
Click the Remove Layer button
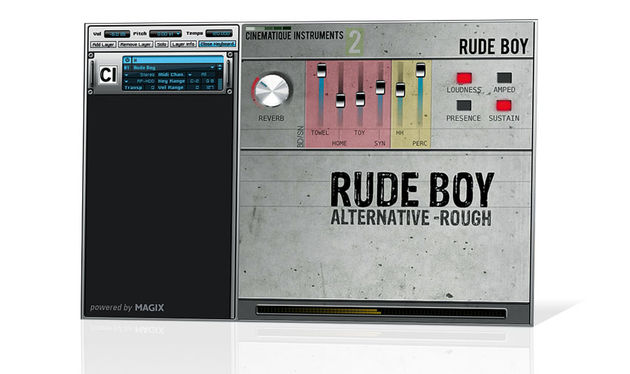coord(135,44)
